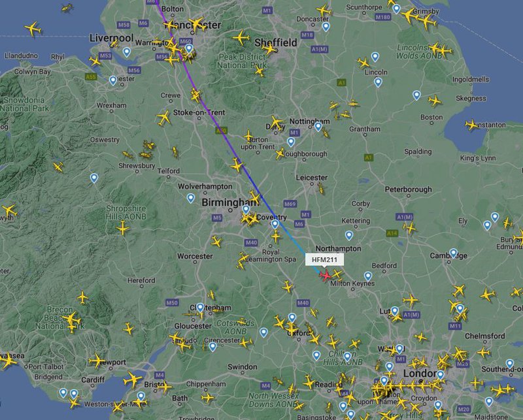Select the yellow plane next to HFM211
Screen dimensions: 523x420
(337, 275)
